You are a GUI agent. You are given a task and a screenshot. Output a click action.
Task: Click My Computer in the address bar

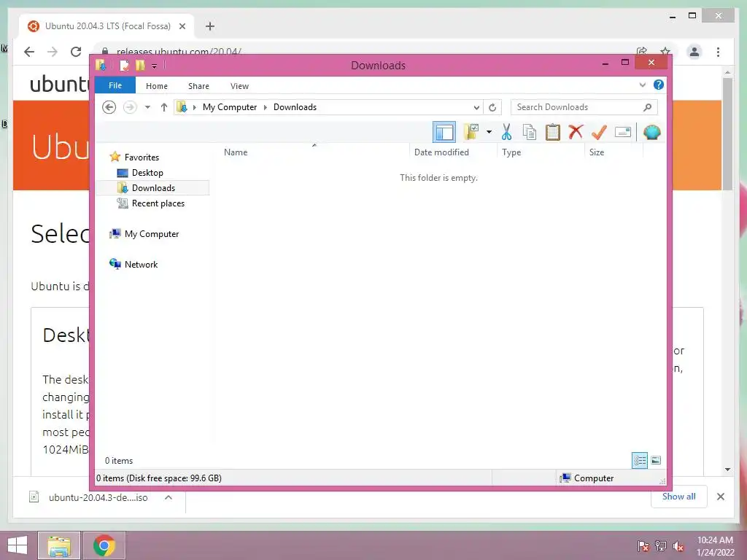tap(230, 107)
